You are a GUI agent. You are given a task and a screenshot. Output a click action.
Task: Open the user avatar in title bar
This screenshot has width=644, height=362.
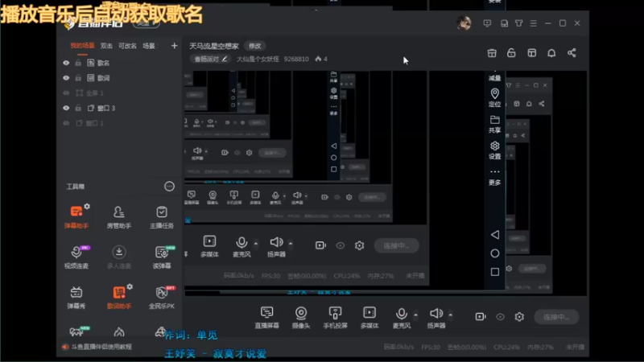pyautogui.click(x=464, y=23)
